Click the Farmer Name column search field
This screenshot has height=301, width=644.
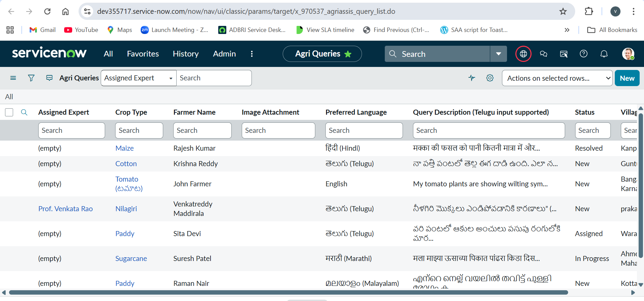(202, 130)
